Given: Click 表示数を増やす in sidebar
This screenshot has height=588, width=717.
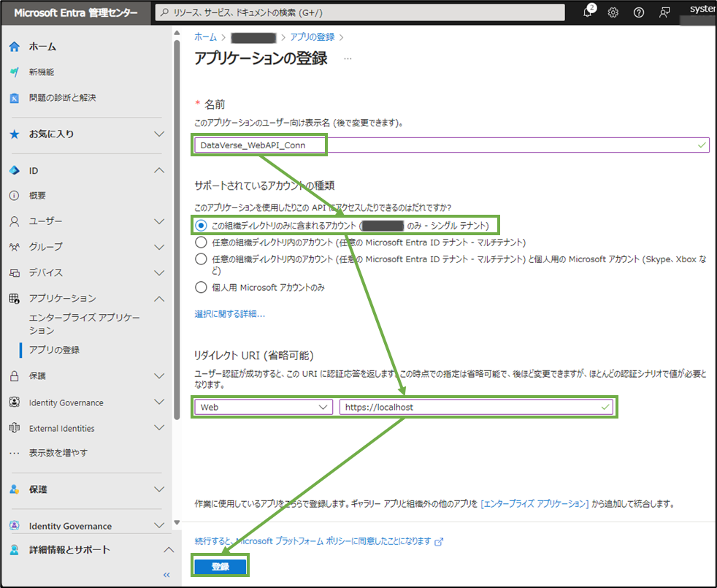Looking at the screenshot, I should tap(58, 453).
